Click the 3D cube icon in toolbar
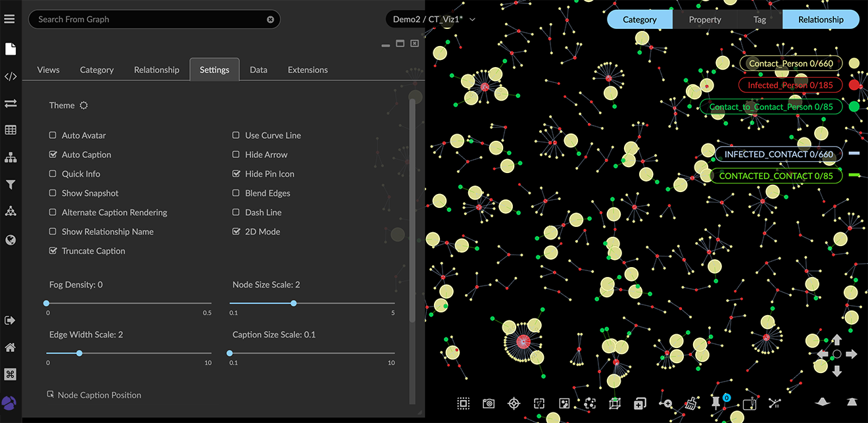The width and height of the screenshot is (868, 423). pyautogui.click(x=615, y=403)
